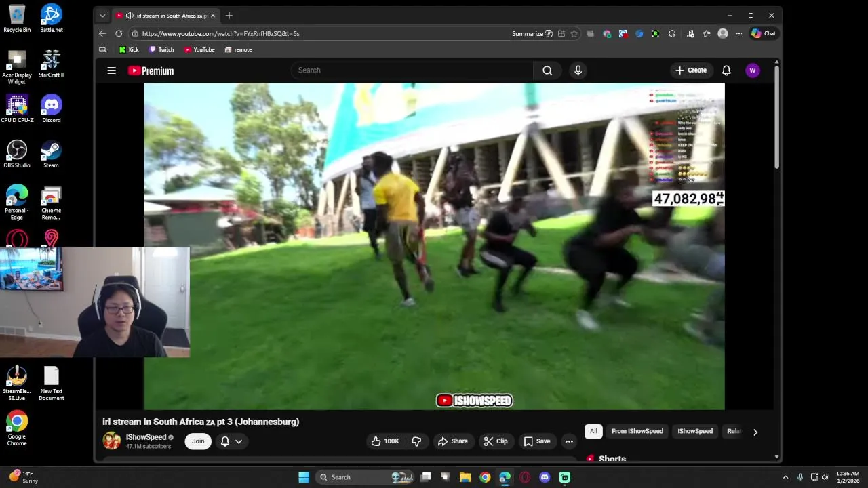This screenshot has height=488, width=868.
Task: Click the taskbar Search box
Action: [366, 477]
